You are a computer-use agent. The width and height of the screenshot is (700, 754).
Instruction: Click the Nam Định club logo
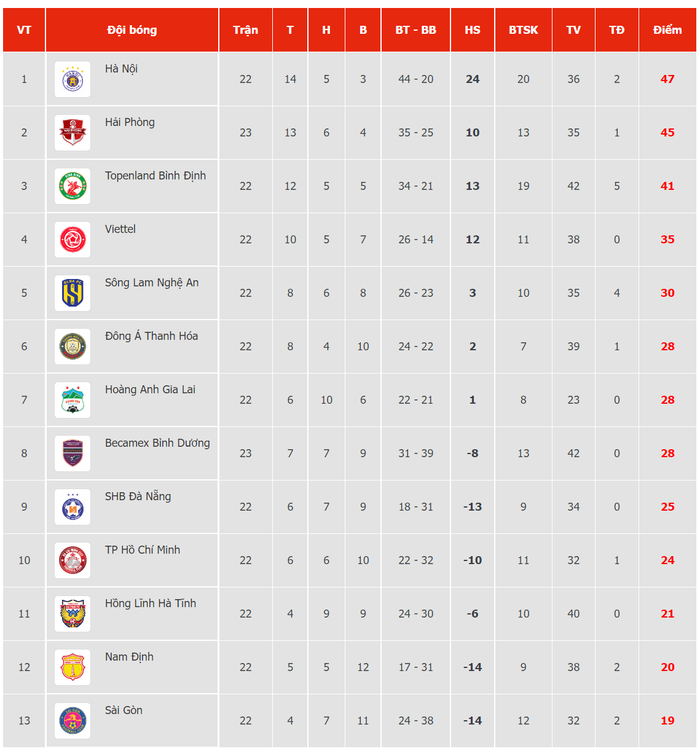[73, 667]
